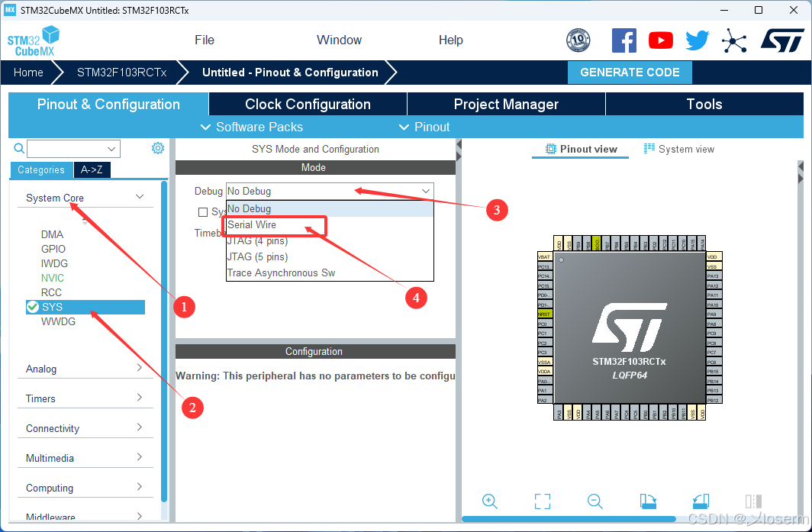812x532 pixels.
Task: Switch to Project Manager tab
Action: [x=506, y=104]
